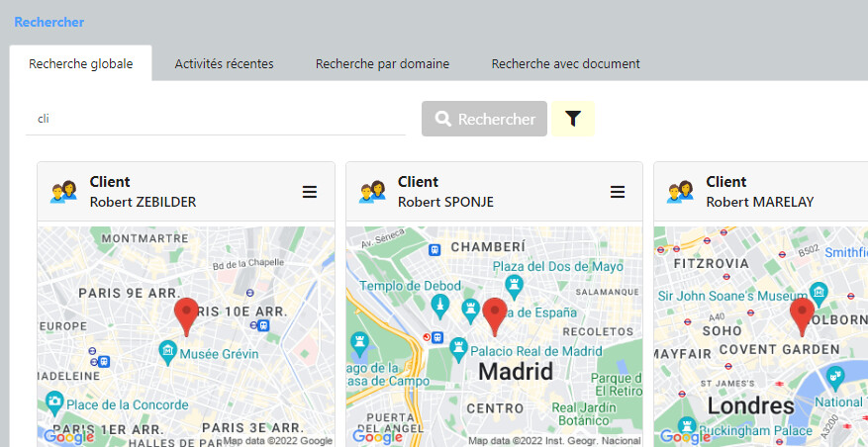Image resolution: width=868 pixels, height=447 pixels.
Task: Click the name Robert ZEBILDER
Action: click(143, 203)
